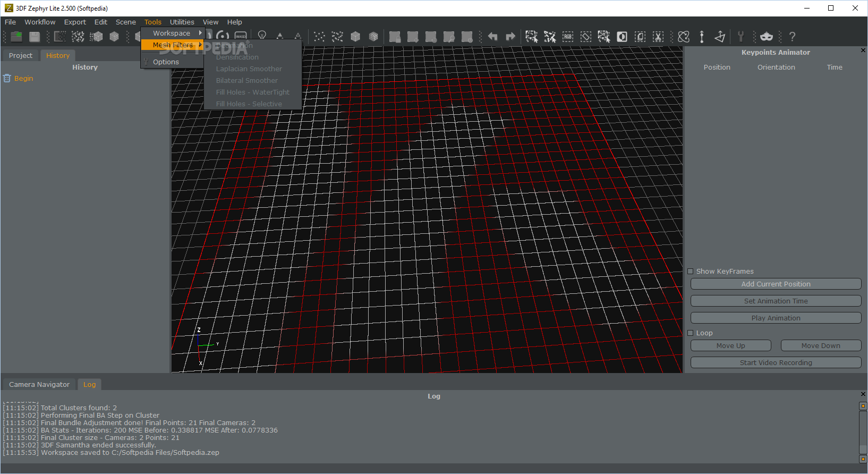This screenshot has height=474, width=868.
Task: Click the open project folder icon
Action: [16, 37]
